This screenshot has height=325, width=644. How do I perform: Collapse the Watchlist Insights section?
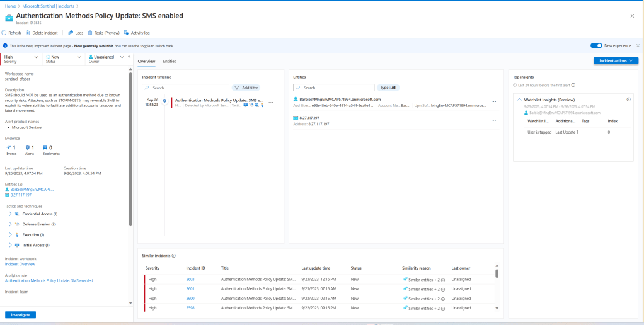pos(519,100)
